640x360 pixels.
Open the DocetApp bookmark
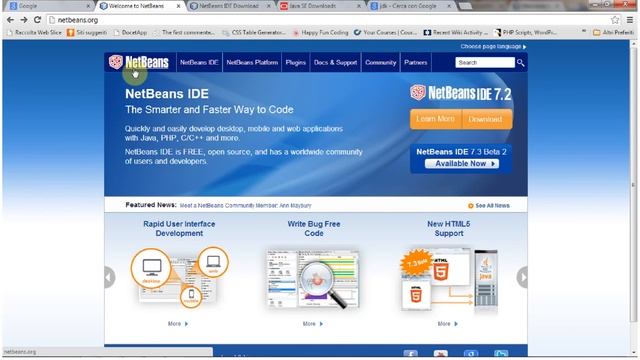(x=130, y=32)
